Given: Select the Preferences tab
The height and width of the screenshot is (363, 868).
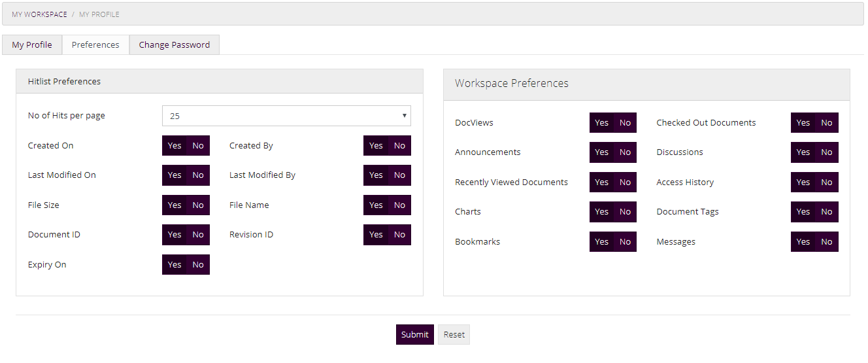Looking at the screenshot, I should [x=95, y=44].
